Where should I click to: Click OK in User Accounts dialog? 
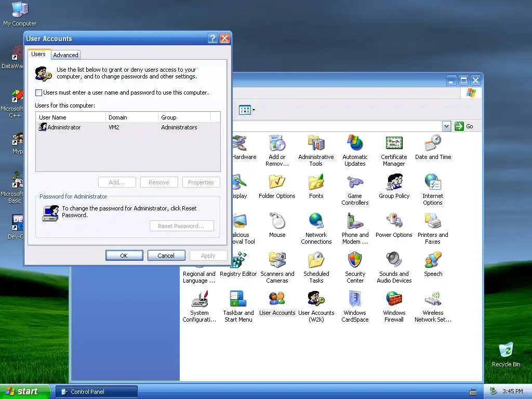click(x=124, y=256)
